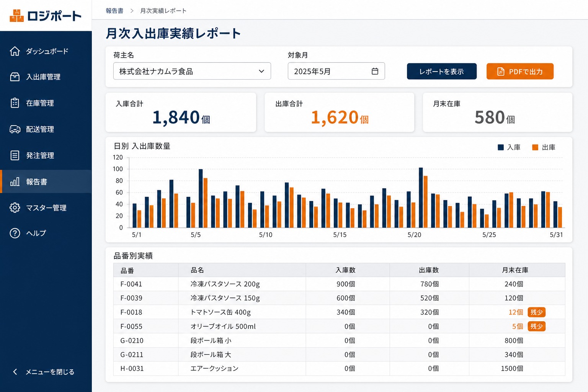
Task: Open 在庫管理 menu item
Action: point(46,103)
